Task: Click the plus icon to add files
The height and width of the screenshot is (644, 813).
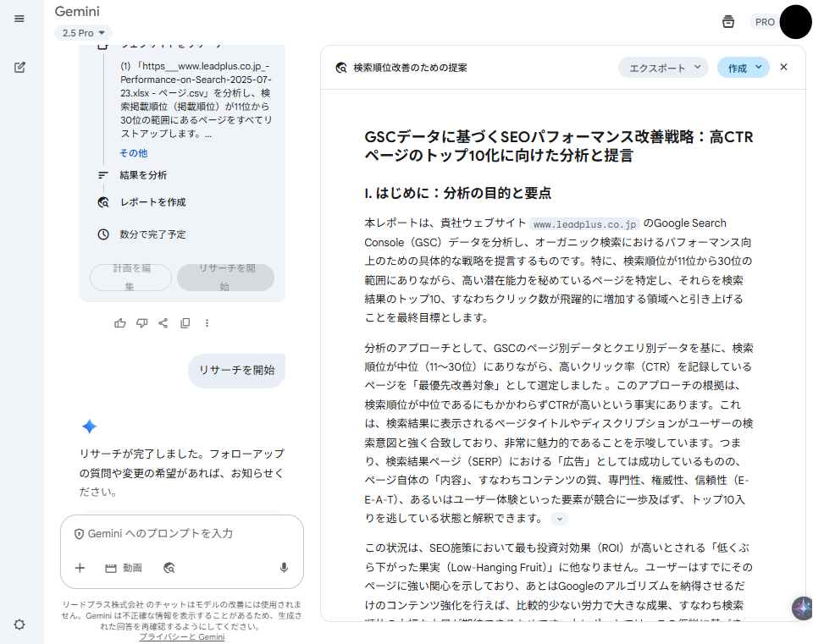Action: coord(80,568)
